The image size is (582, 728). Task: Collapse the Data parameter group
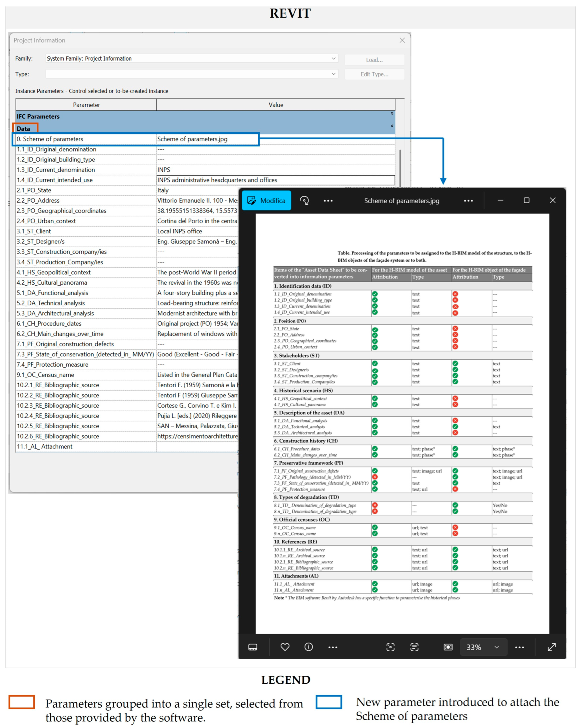coord(392,126)
